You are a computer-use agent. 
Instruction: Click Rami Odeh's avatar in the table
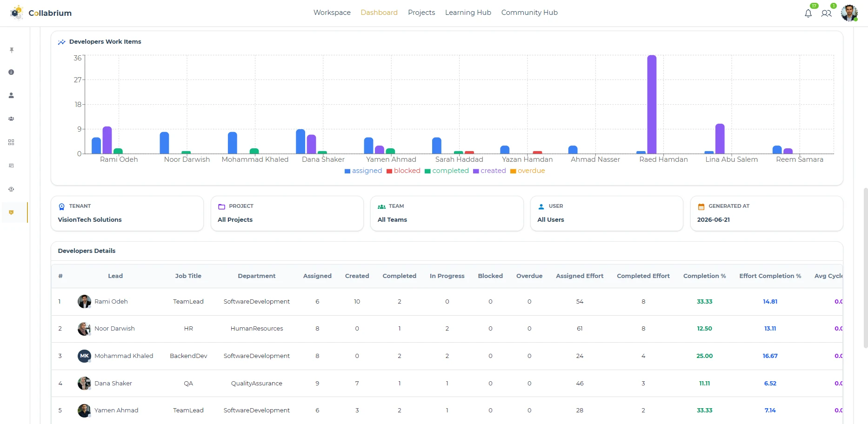click(84, 302)
